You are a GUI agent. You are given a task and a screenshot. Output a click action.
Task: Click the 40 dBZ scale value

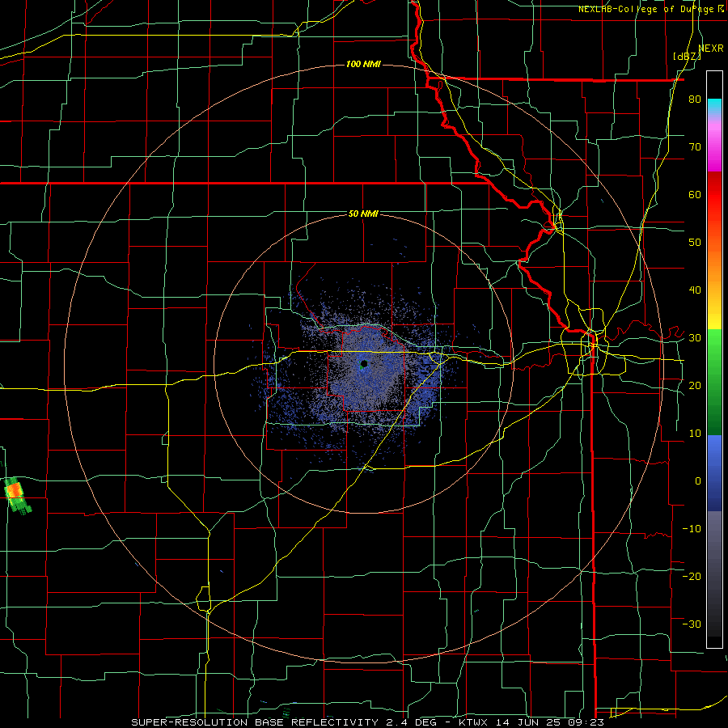coord(695,290)
